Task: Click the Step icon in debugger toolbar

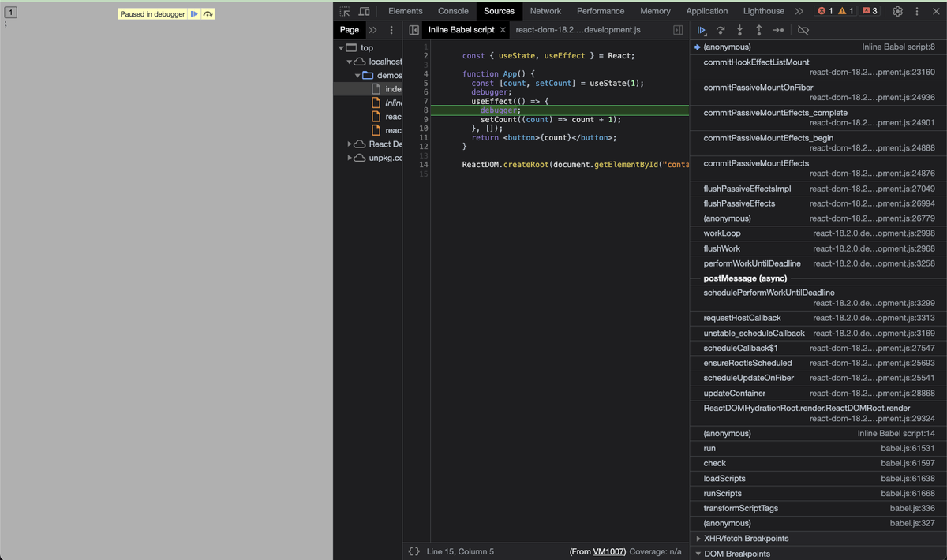Action: pyautogui.click(x=777, y=30)
